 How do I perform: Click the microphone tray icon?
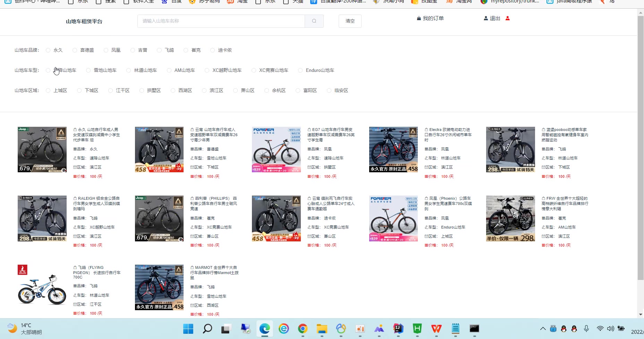586,329
